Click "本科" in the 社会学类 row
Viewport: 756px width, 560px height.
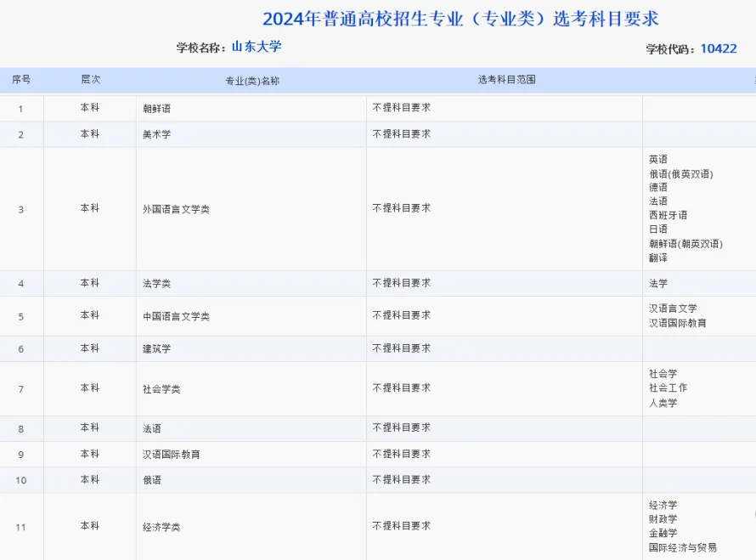(90, 387)
